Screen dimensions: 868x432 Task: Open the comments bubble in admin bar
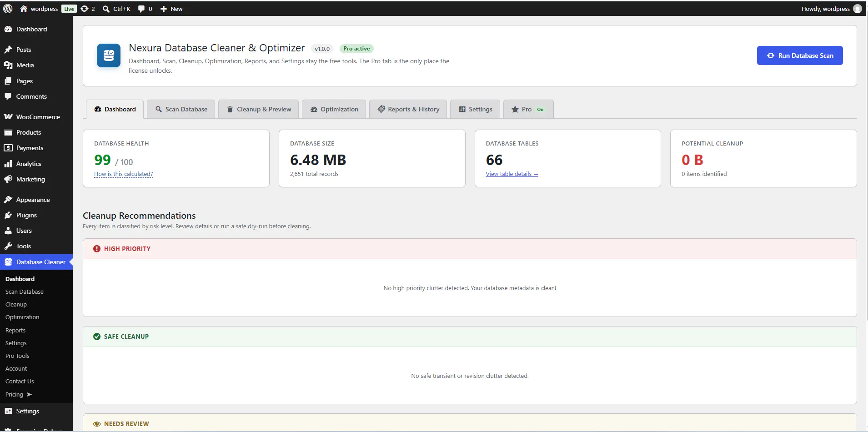(141, 9)
